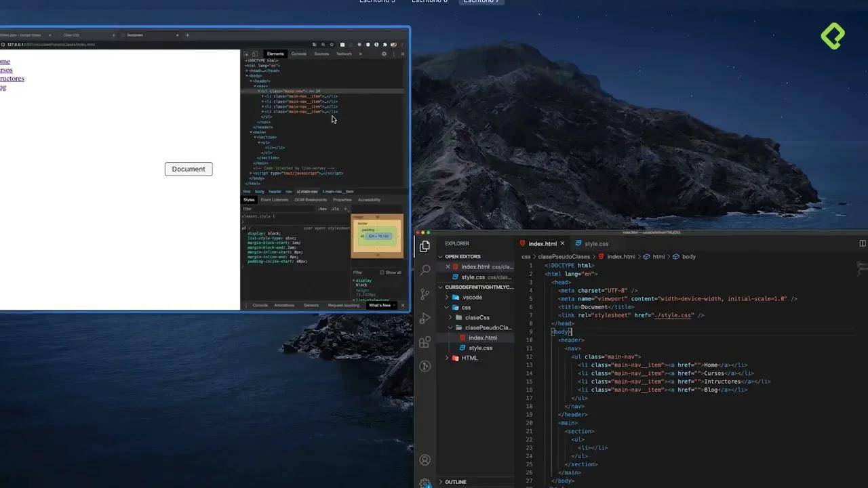This screenshot has width=868, height=488.
Task: Open the Run and Debug view
Action: coord(425,319)
